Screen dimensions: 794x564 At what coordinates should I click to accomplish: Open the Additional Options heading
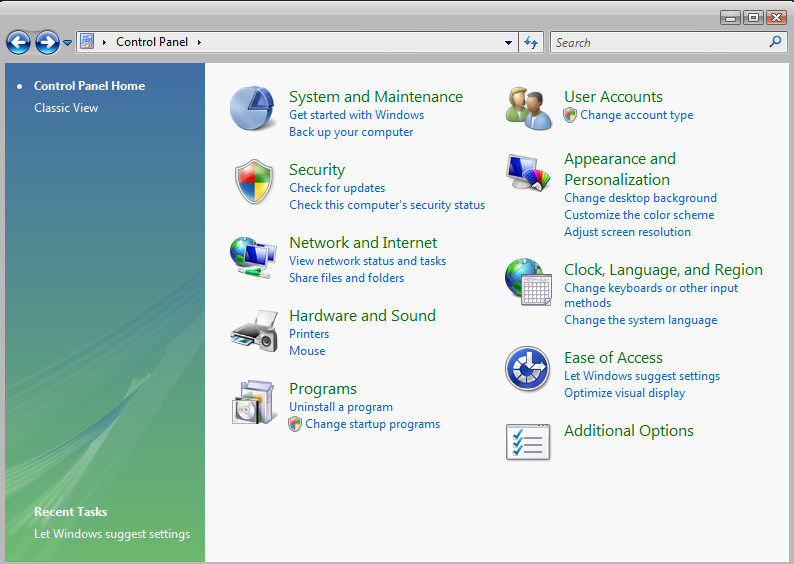pyautogui.click(x=629, y=431)
